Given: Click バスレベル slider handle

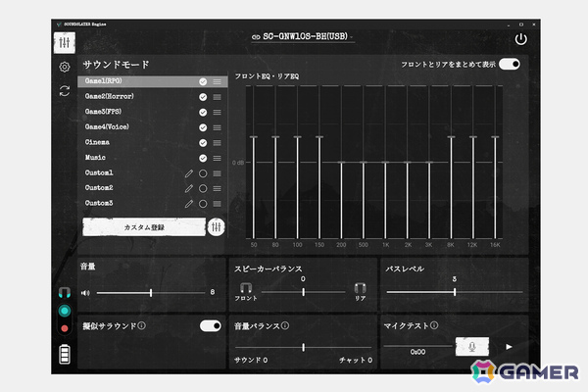Looking at the screenshot, I should [455, 292].
